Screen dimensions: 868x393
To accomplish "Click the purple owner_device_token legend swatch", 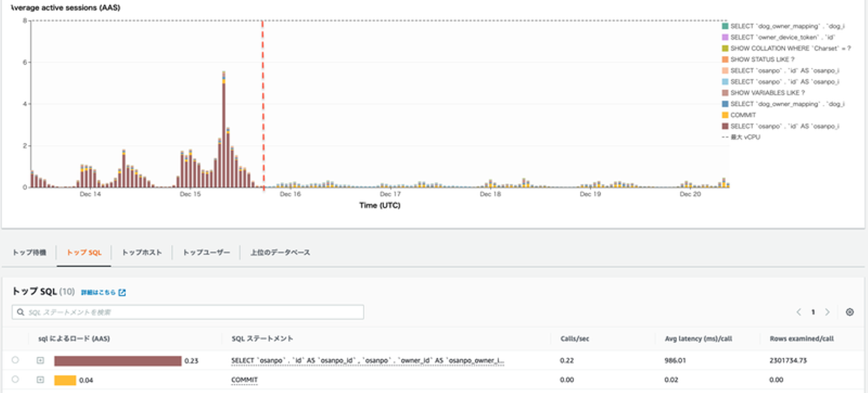I will coord(725,37).
